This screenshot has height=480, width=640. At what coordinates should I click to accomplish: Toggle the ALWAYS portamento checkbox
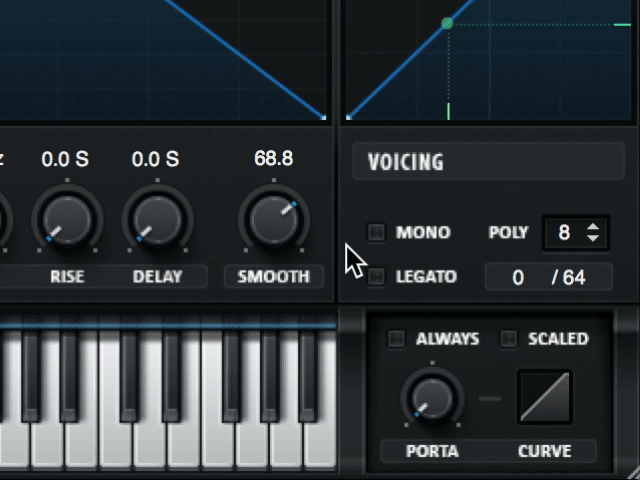click(x=396, y=339)
